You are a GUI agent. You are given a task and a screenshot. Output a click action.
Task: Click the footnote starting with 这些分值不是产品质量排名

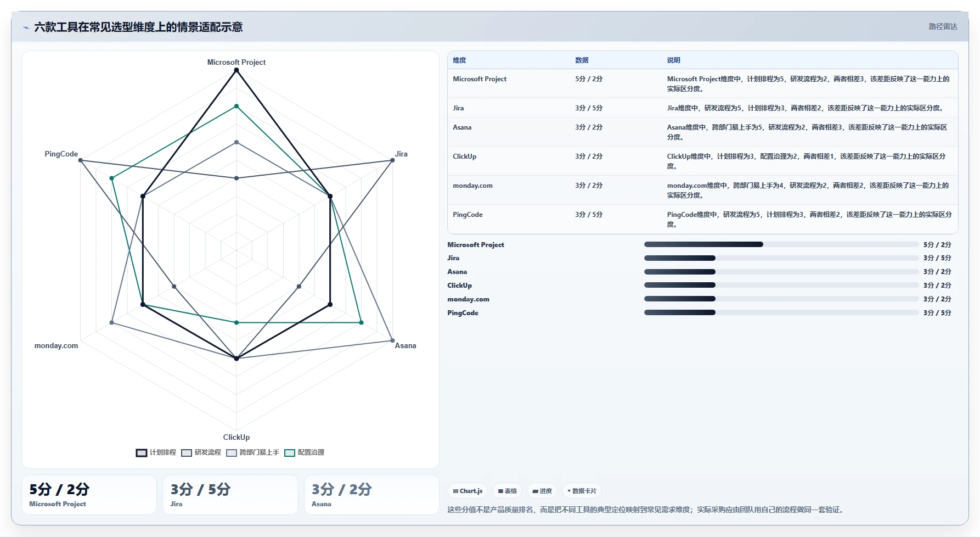click(x=645, y=510)
